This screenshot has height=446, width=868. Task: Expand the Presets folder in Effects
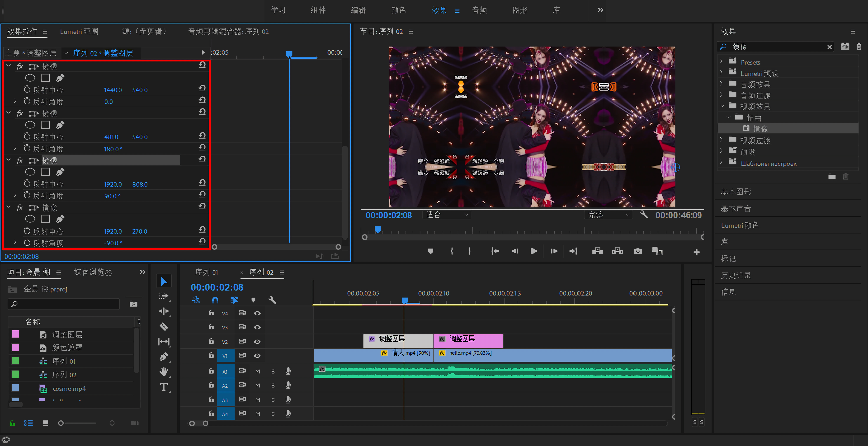point(721,62)
